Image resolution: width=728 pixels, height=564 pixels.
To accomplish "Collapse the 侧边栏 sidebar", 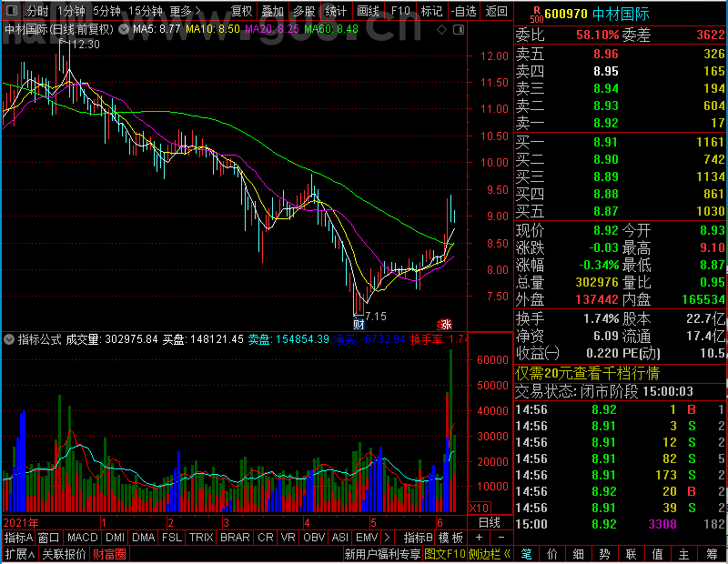I will pyautogui.click(x=490, y=554).
